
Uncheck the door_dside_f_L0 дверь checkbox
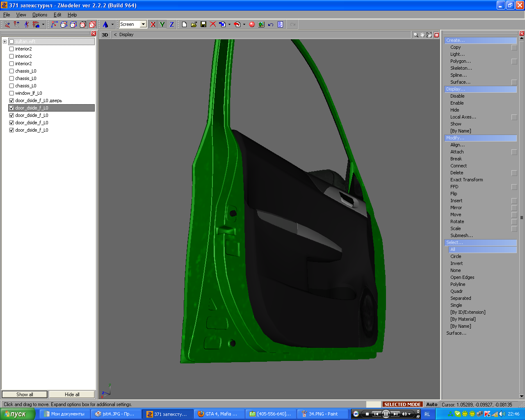11,100
